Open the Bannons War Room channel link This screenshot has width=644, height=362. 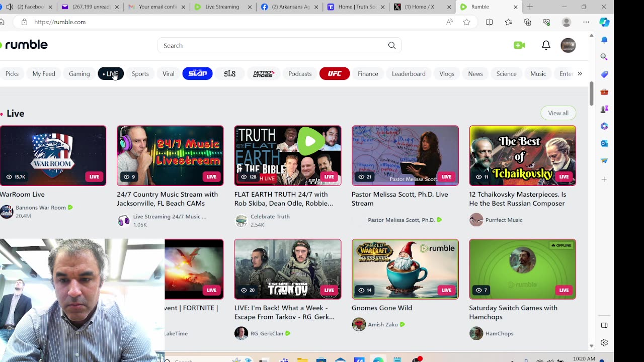pyautogui.click(x=41, y=207)
